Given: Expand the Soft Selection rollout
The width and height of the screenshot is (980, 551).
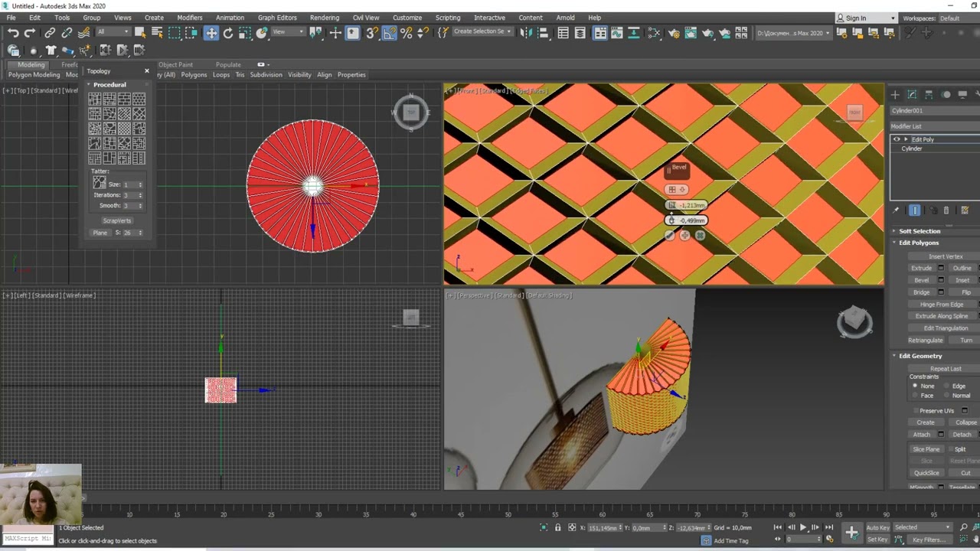Looking at the screenshot, I should [x=920, y=231].
